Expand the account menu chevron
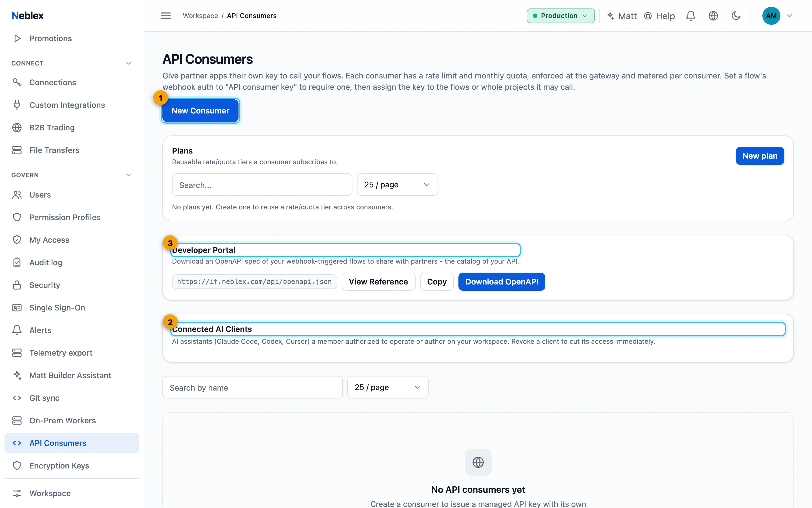 point(789,16)
